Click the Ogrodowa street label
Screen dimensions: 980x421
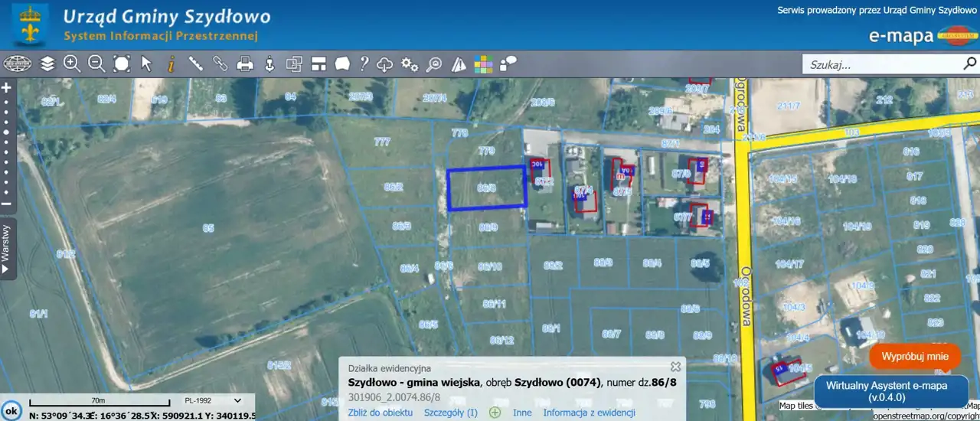(745, 296)
